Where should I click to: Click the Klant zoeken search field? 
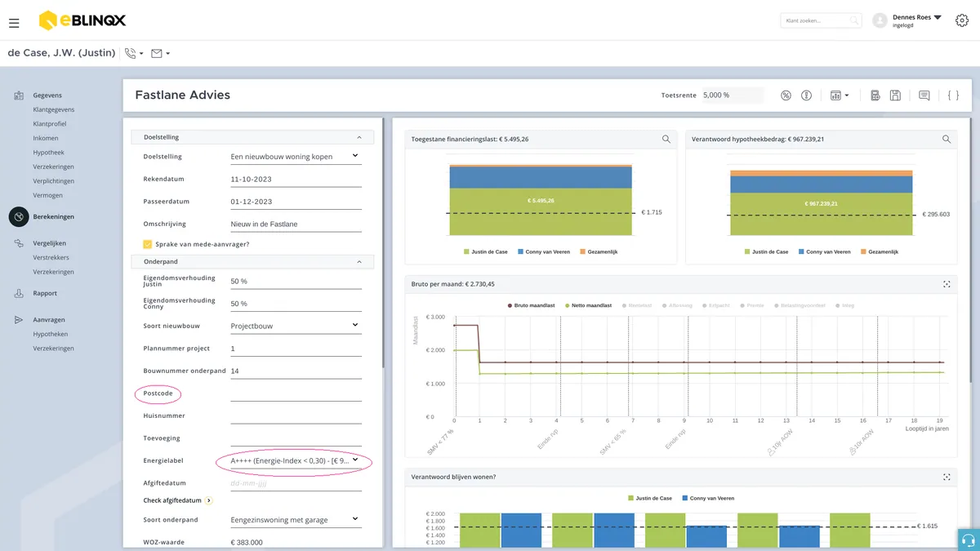pos(821,20)
